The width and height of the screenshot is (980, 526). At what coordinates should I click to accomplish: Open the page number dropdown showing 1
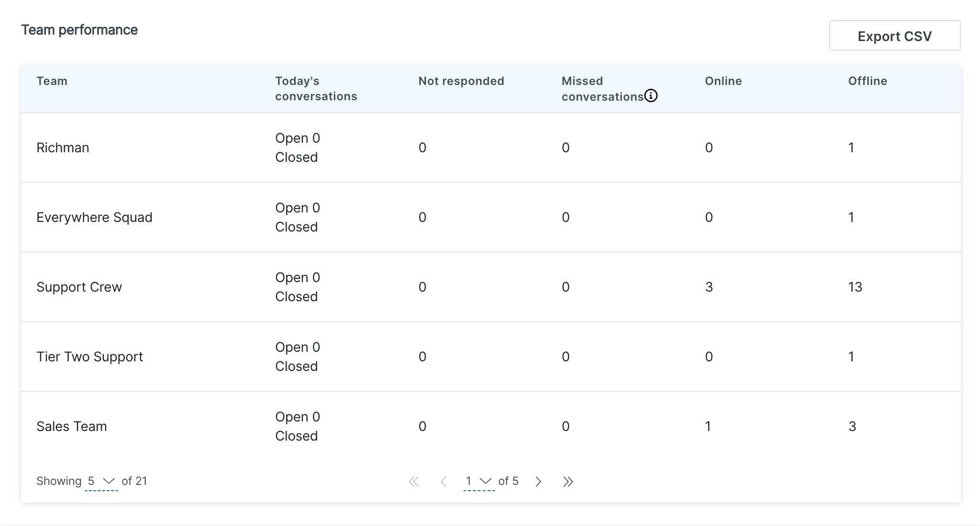(x=479, y=481)
